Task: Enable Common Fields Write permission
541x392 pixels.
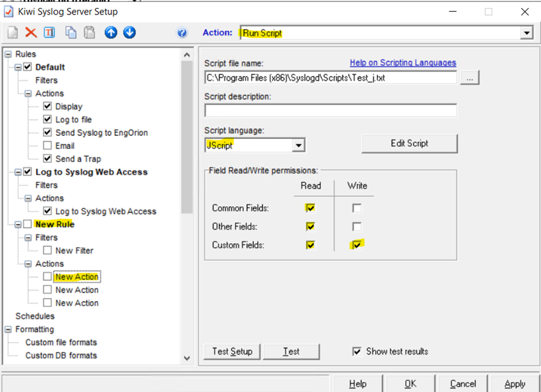Action: coord(356,208)
